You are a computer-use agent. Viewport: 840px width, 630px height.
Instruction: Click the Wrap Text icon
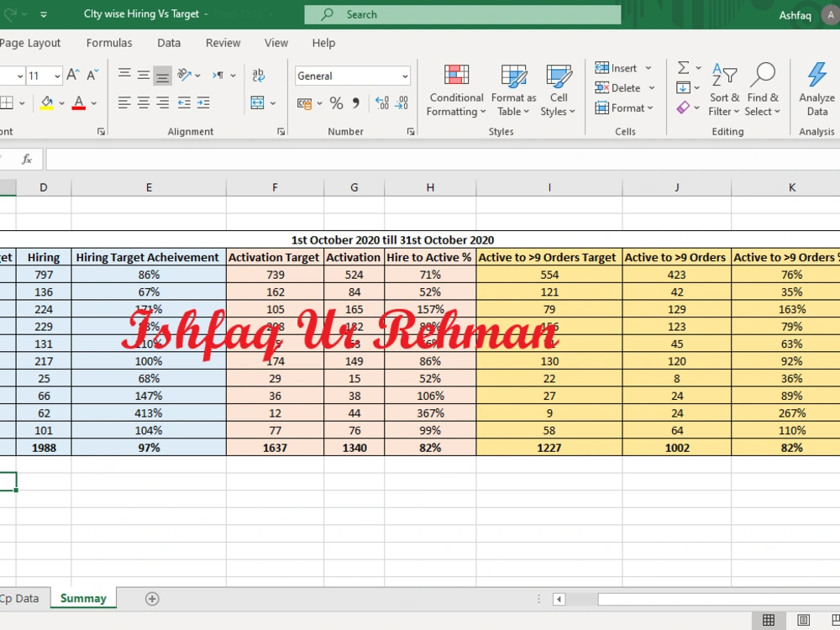[258, 76]
